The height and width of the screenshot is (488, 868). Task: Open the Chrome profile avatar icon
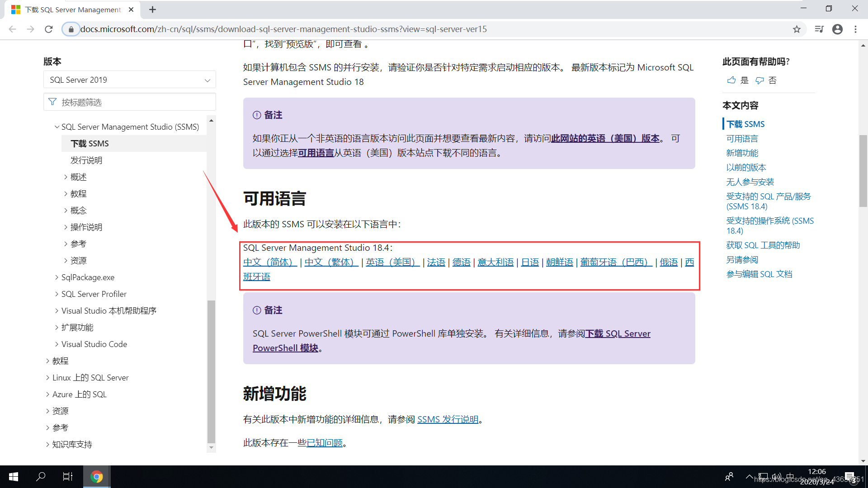(x=837, y=29)
